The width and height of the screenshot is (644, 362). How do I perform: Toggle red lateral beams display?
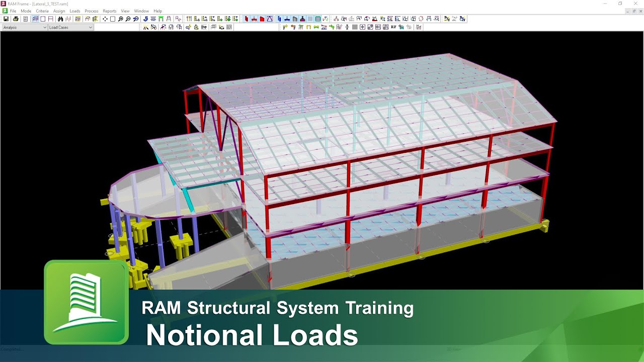pyautogui.click(x=254, y=19)
